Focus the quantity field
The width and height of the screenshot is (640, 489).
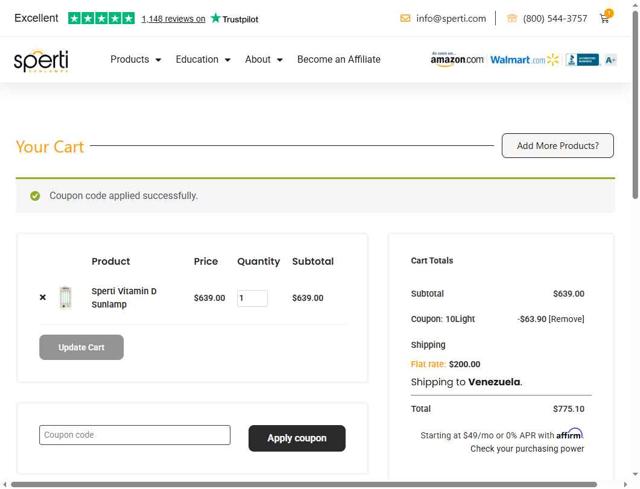[252, 298]
